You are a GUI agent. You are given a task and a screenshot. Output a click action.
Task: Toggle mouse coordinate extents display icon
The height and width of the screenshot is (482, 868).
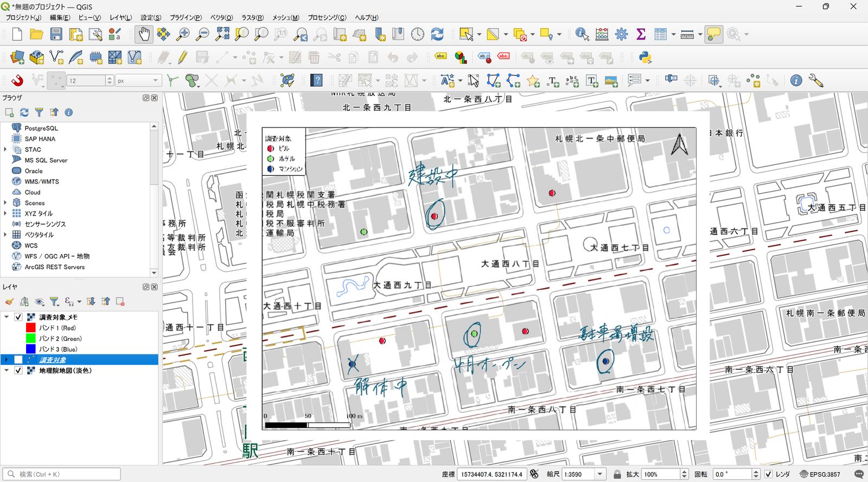click(x=534, y=474)
